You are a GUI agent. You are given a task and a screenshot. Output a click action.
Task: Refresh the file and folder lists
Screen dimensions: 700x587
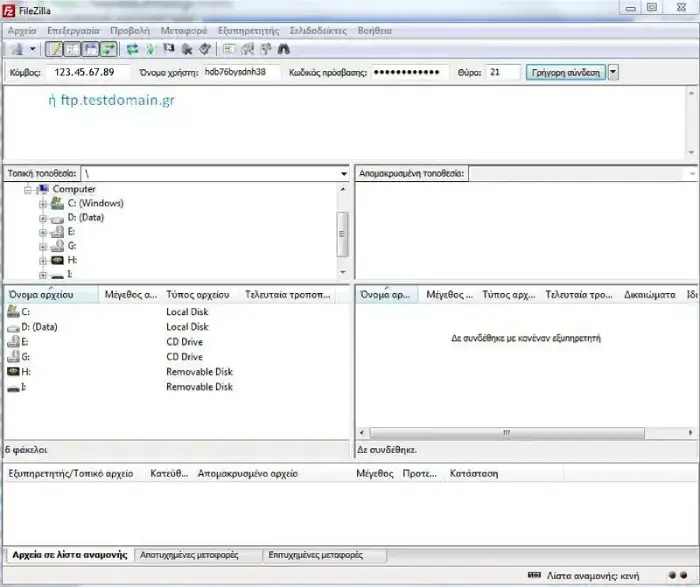[132, 49]
